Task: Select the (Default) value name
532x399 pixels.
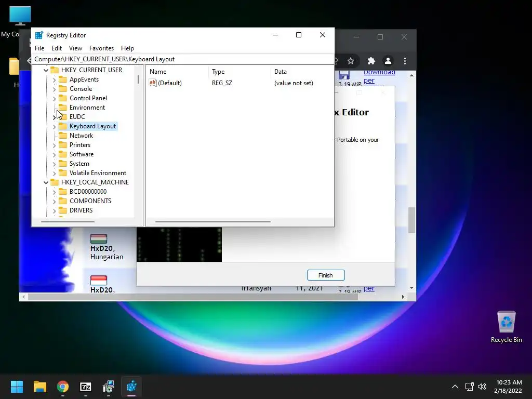Action: 170,83
